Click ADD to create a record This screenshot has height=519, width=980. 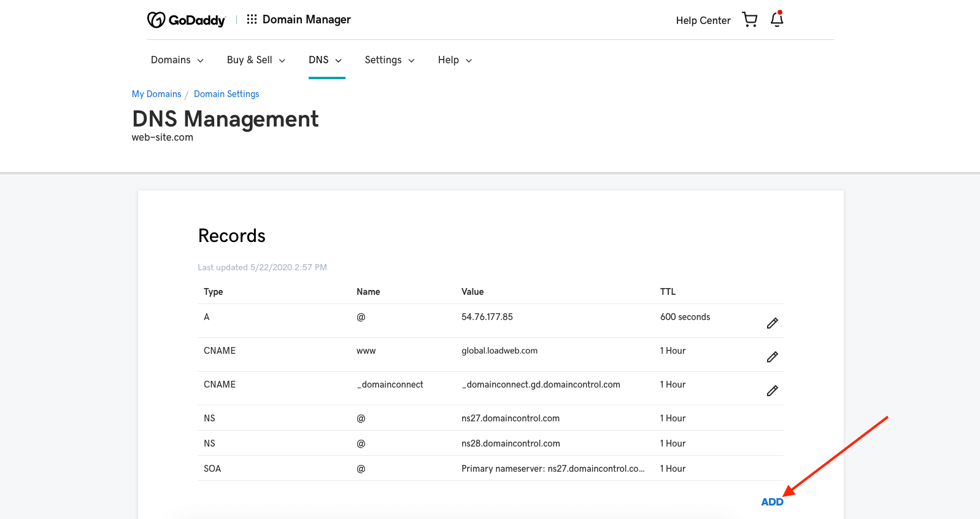pos(772,502)
